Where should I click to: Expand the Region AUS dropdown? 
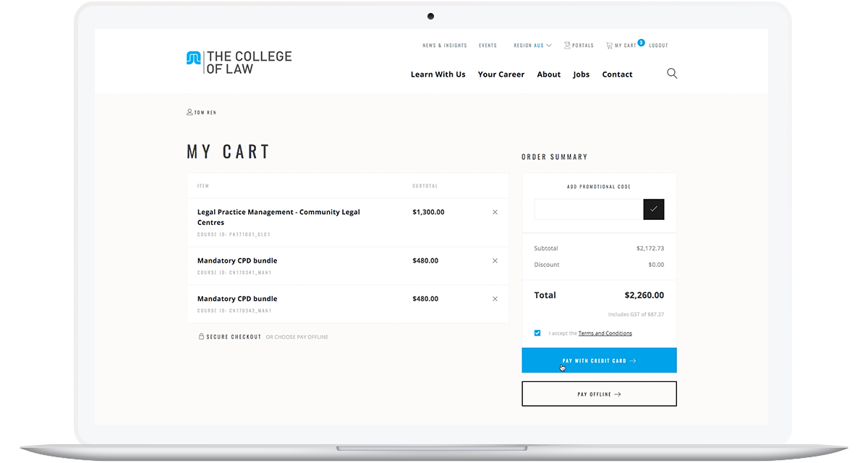(x=532, y=45)
